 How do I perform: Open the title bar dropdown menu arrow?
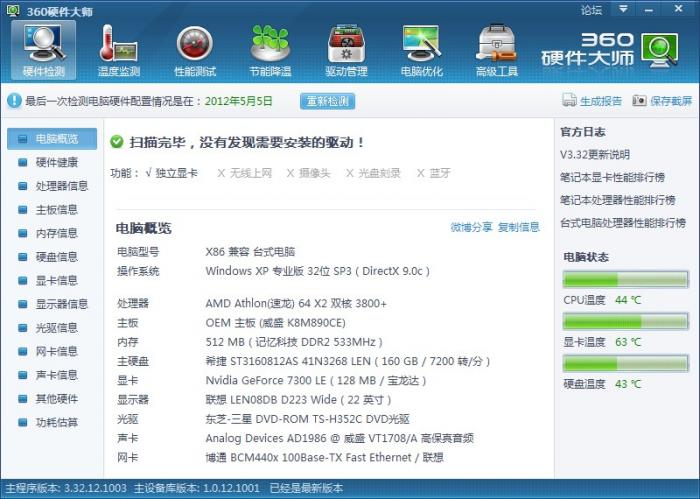pos(623,9)
